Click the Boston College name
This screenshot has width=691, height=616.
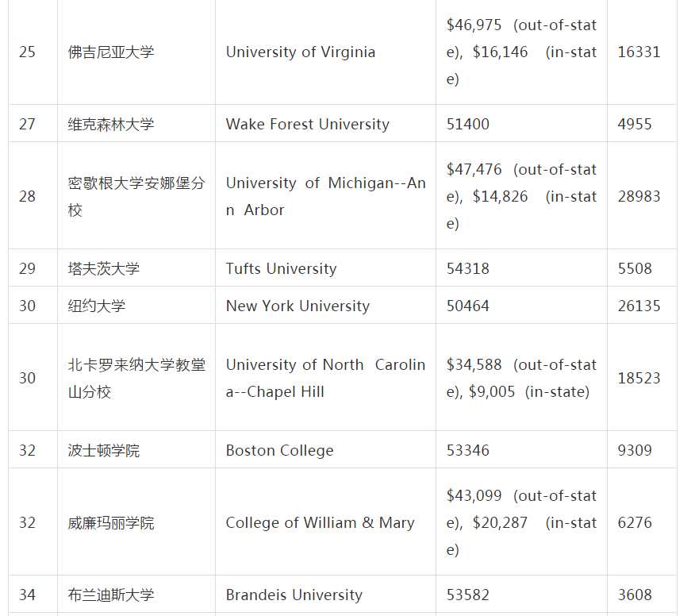279,450
